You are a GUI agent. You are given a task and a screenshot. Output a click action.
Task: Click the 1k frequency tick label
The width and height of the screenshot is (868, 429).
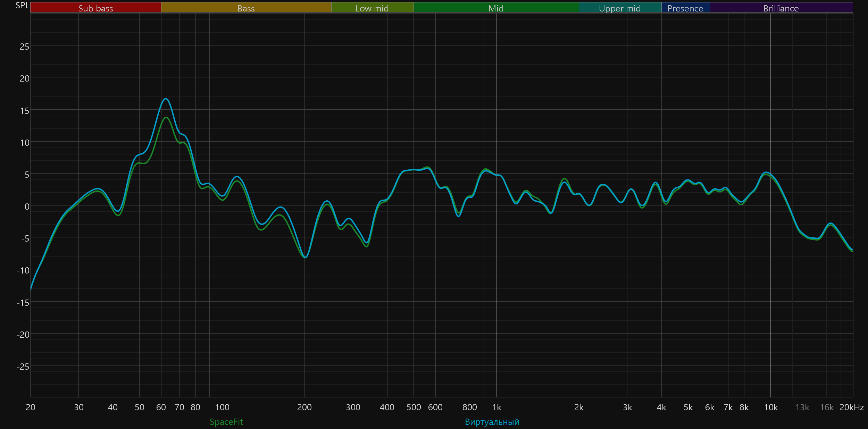496,407
